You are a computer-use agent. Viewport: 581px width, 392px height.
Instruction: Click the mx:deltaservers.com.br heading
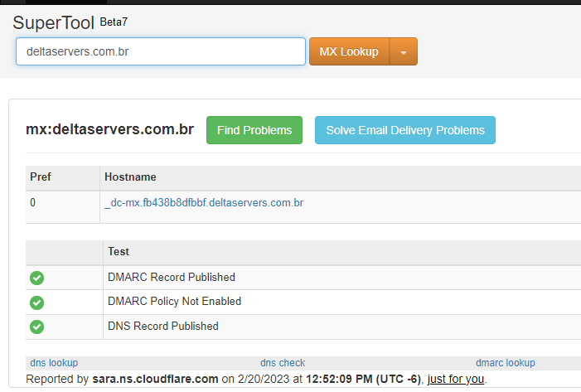(x=109, y=129)
